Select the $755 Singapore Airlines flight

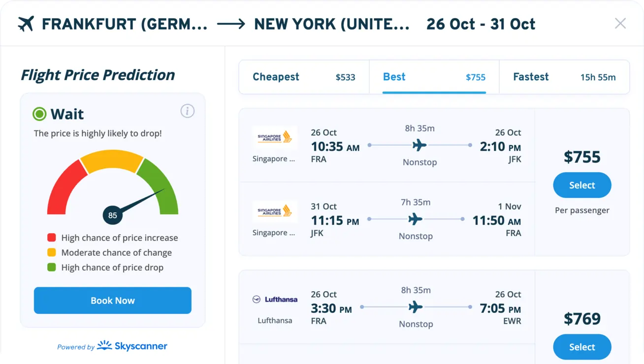coord(582,185)
